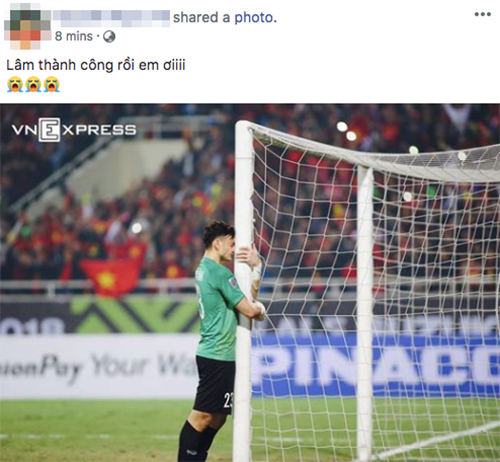
Task: Click the number 23 on the black shorts
Action: pos(228,400)
